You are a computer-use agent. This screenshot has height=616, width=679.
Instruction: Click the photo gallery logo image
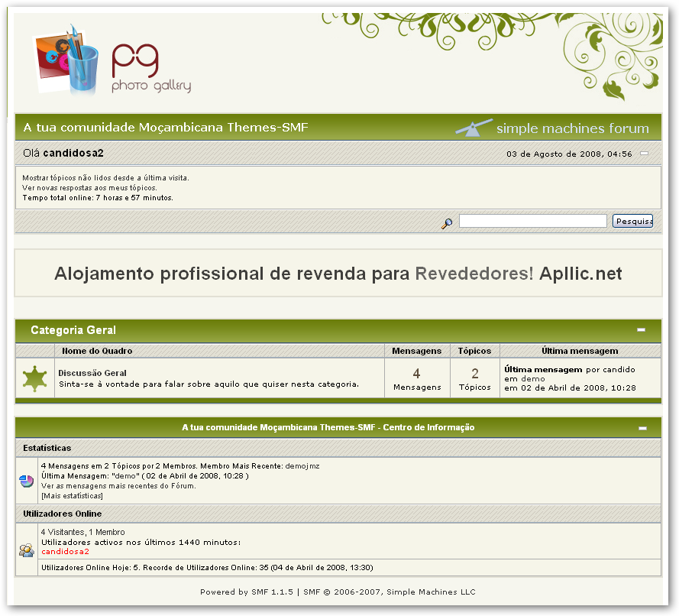[x=112, y=60]
